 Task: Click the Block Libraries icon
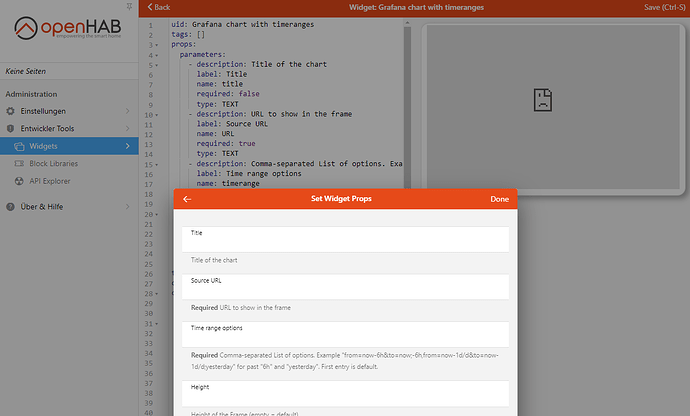(19, 163)
